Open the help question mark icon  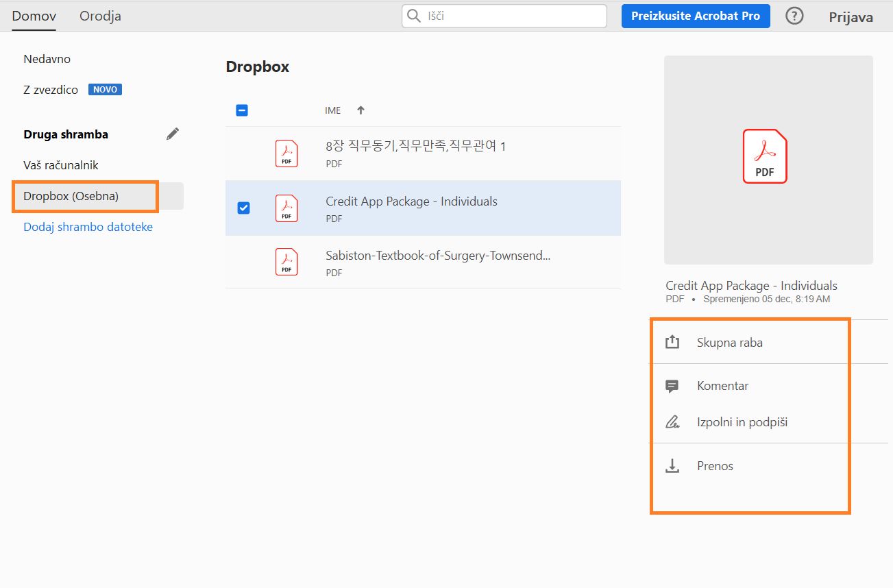[x=794, y=15]
